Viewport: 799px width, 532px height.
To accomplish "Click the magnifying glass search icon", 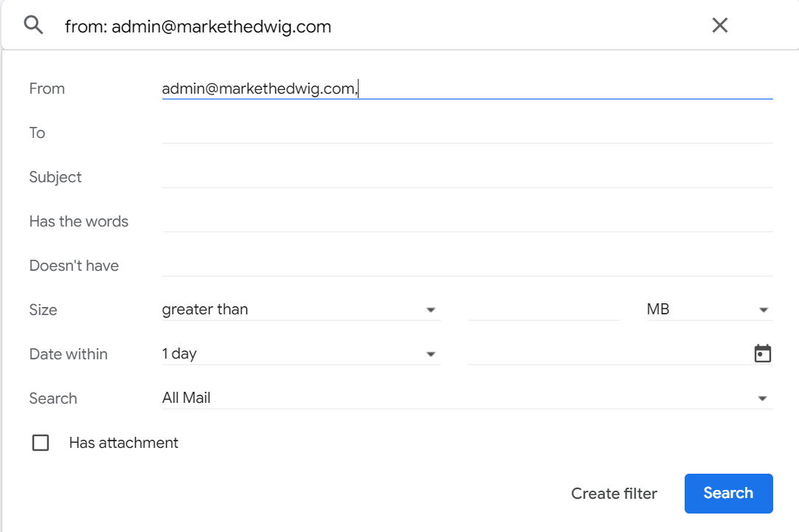I will coord(34,26).
